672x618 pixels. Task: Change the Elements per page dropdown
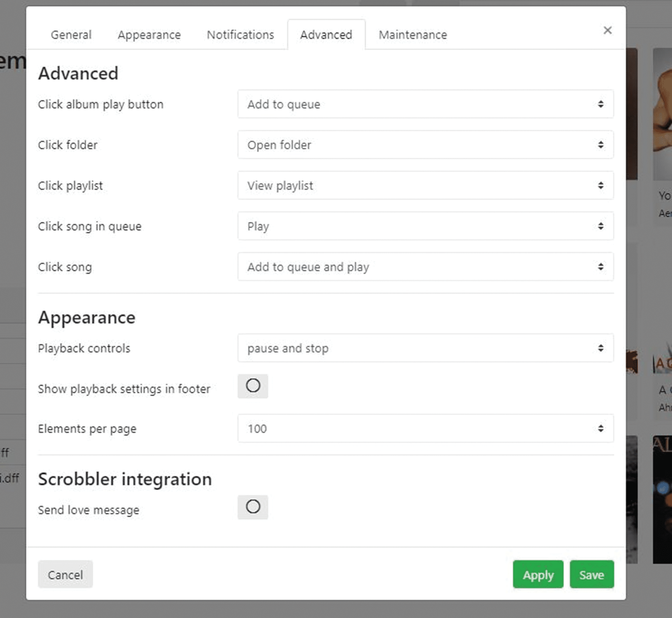425,428
